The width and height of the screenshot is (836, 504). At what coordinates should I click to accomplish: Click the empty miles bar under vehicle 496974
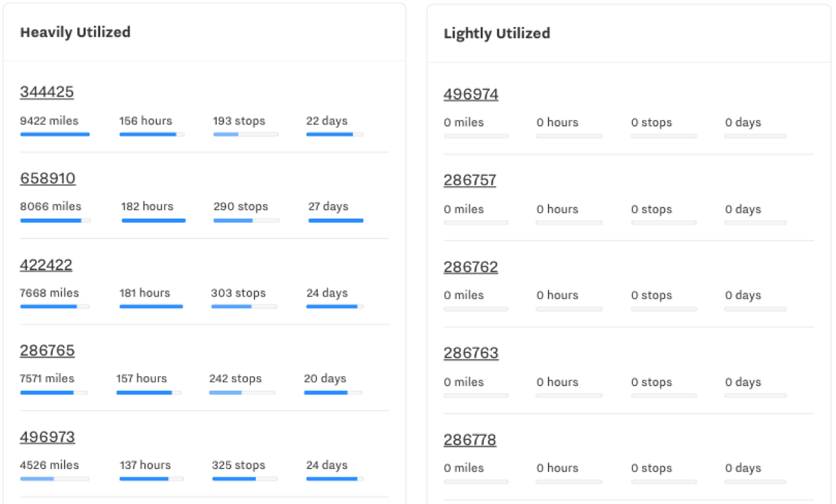pos(476,136)
